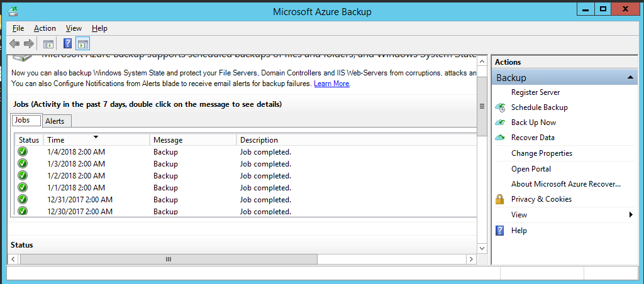Toggle the console tree pane toolbar icon
This screenshot has height=284, width=644.
(48, 43)
